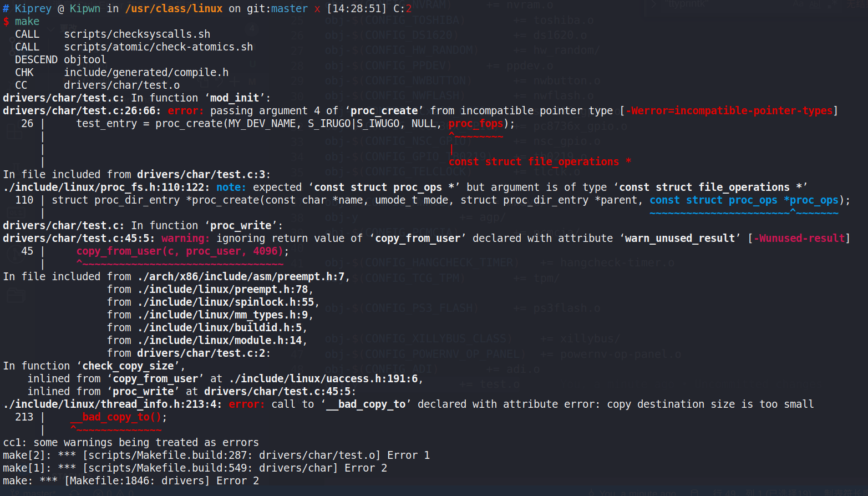868x496 pixels.
Task: Open the ./include/linux/proc_fs.h:110:122 note path
Action: tap(106, 188)
